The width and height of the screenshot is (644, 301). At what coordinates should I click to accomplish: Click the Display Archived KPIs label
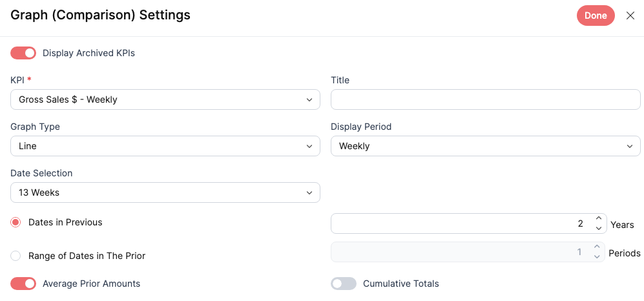pos(88,53)
